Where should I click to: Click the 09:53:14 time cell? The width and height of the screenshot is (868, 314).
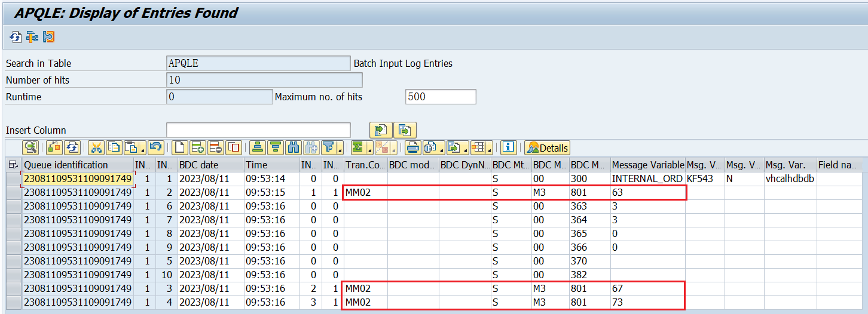click(271, 178)
